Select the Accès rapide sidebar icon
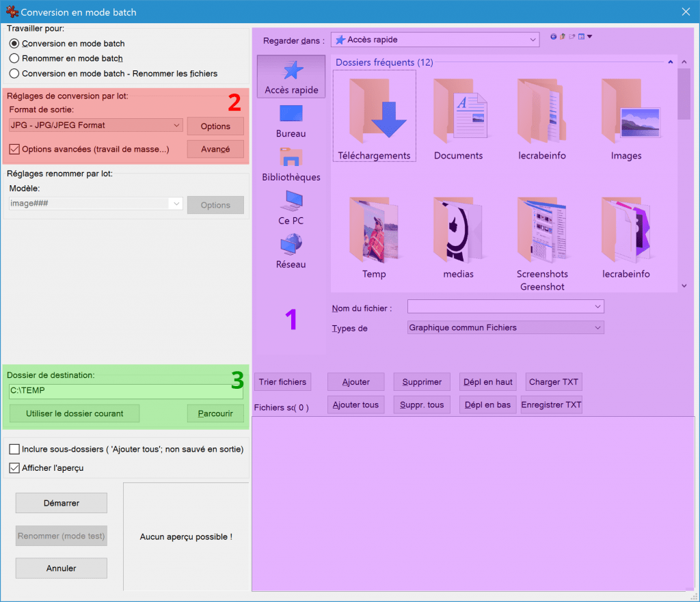The width and height of the screenshot is (700, 602). (290, 76)
